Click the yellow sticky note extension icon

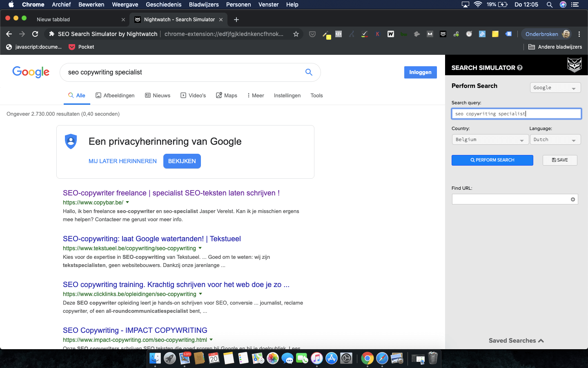495,34
